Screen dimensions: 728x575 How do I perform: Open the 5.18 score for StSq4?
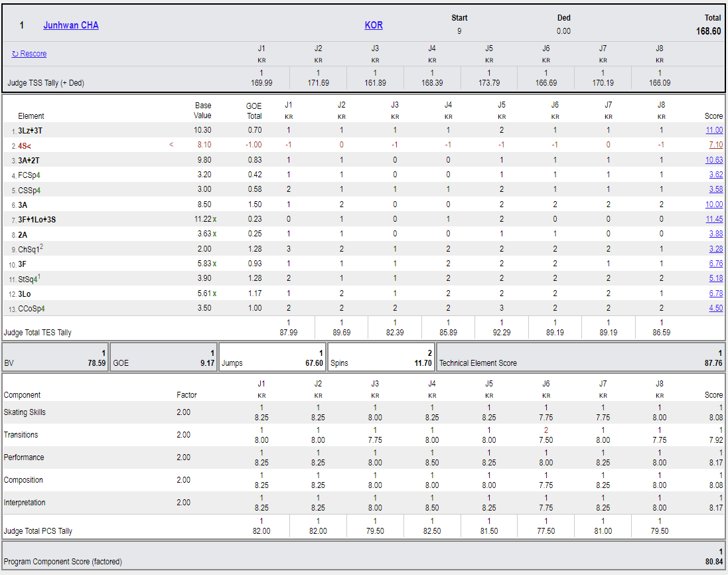click(715, 279)
